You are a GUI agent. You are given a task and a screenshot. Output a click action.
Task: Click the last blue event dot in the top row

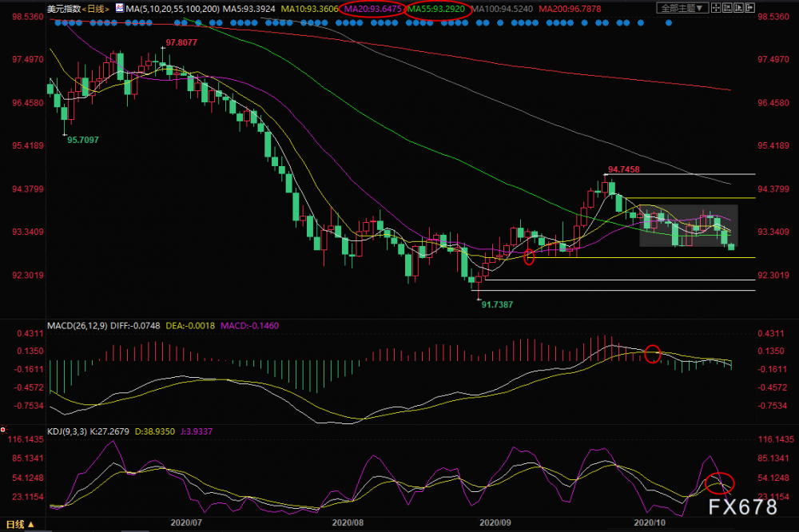point(669,23)
